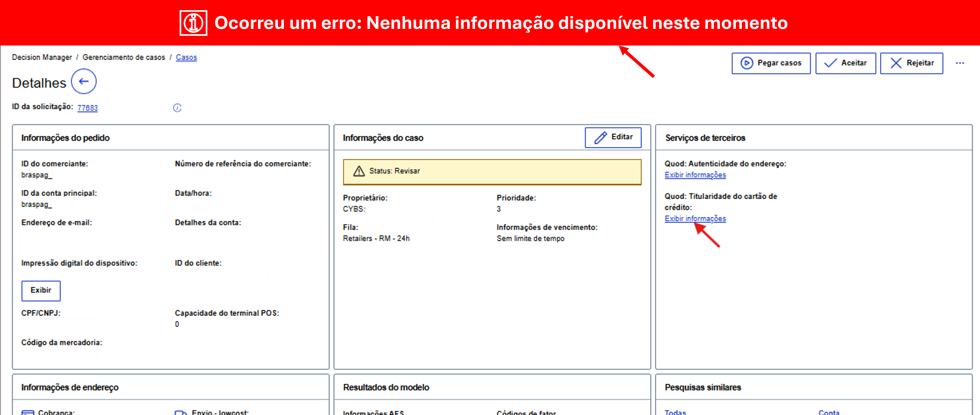
Task: Click the Resultados do modelo panel heading
Action: coord(386,387)
